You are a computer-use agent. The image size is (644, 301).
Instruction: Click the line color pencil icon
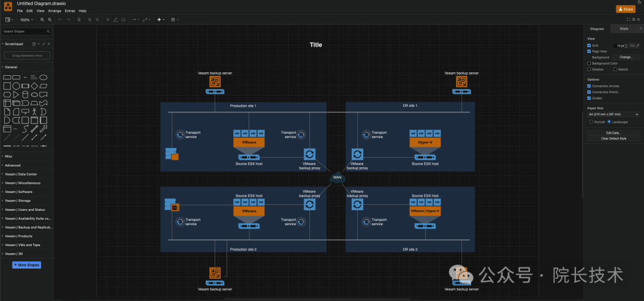pyautogui.click(x=116, y=19)
